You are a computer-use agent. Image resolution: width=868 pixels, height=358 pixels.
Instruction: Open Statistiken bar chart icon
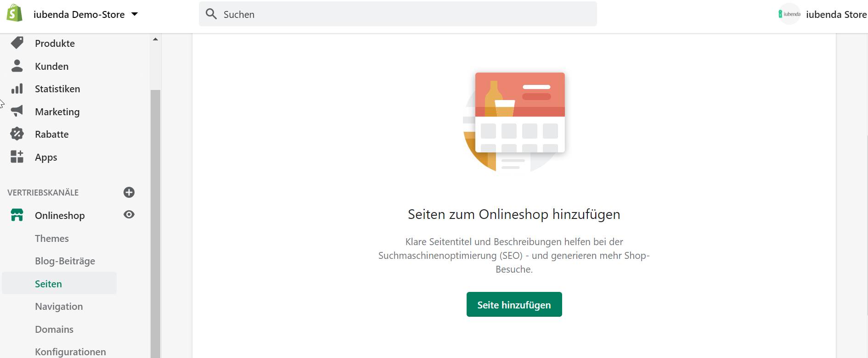(17, 89)
